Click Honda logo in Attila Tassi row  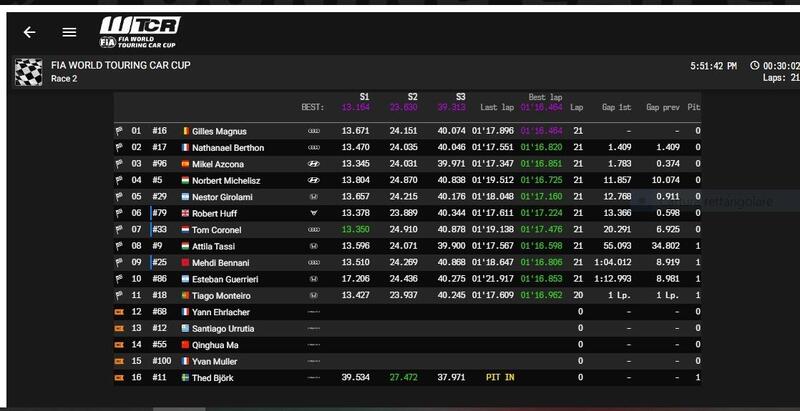[x=314, y=246]
